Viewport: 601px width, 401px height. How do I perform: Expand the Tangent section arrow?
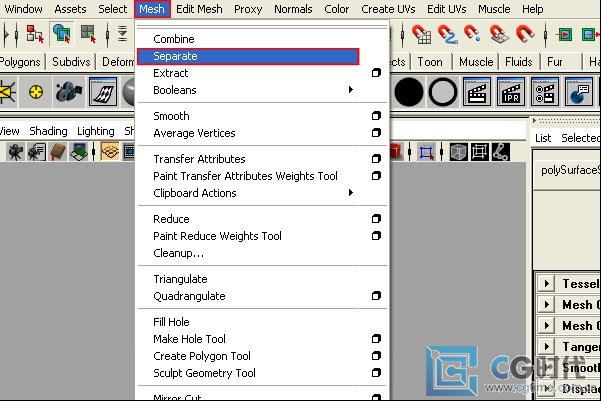pyautogui.click(x=547, y=347)
